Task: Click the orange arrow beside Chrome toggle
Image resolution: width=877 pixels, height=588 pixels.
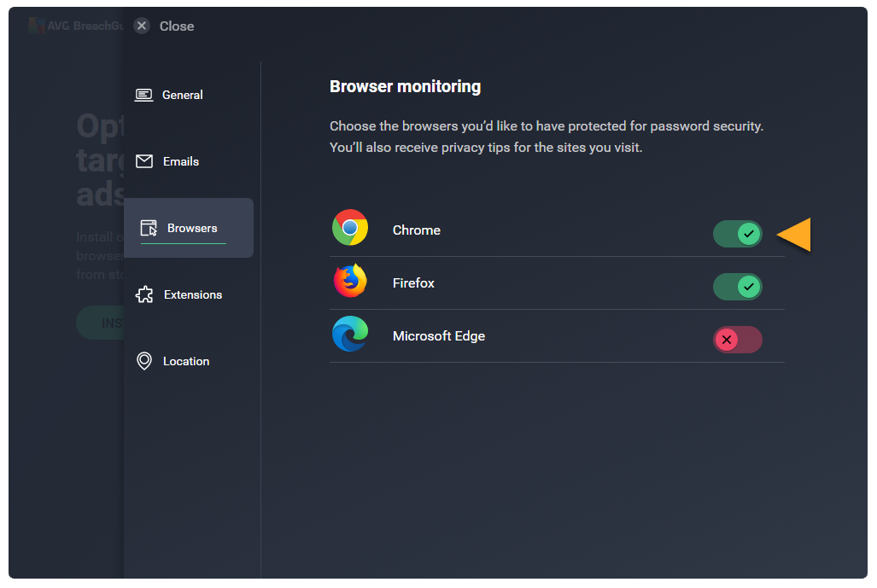Action: click(794, 235)
